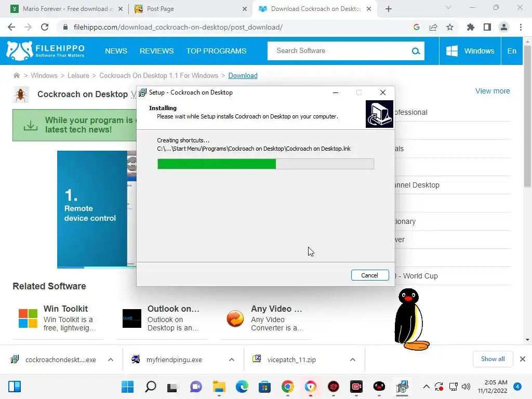
Task: Click the volume icon in system tray
Action: coord(466,387)
